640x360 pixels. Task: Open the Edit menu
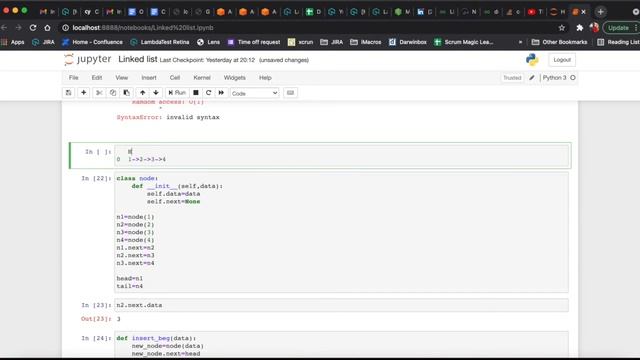tap(97, 78)
